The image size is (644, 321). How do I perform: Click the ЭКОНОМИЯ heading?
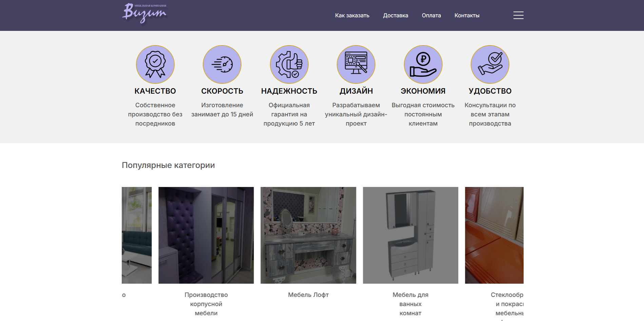pyautogui.click(x=423, y=91)
